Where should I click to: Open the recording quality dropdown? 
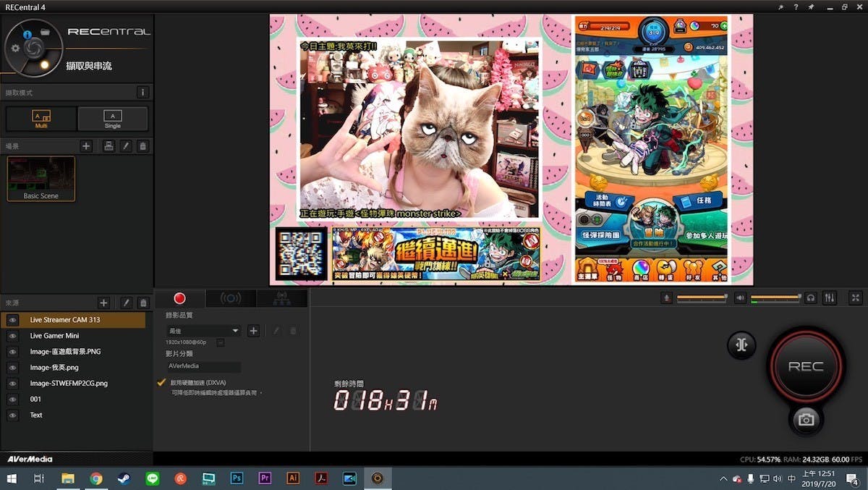click(203, 331)
